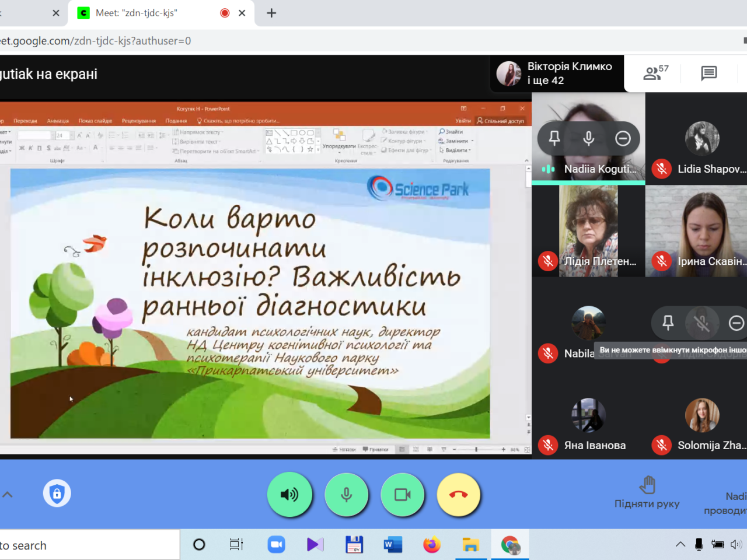Toggle mute on Nadiia Kogutiak's tile
Image resolution: width=747 pixels, height=560 pixels.
(x=588, y=138)
